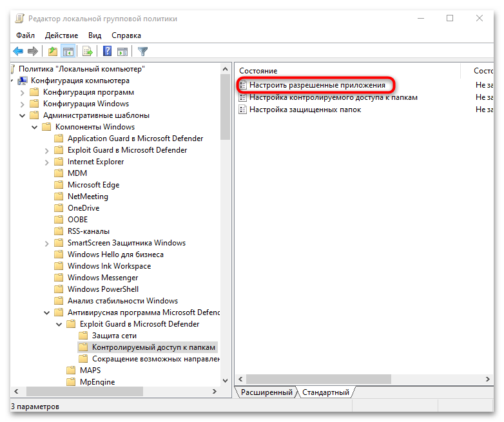Image resolution: width=504 pixels, height=422 pixels.
Task: Select the Windows Messenger folder
Action: click(102, 278)
